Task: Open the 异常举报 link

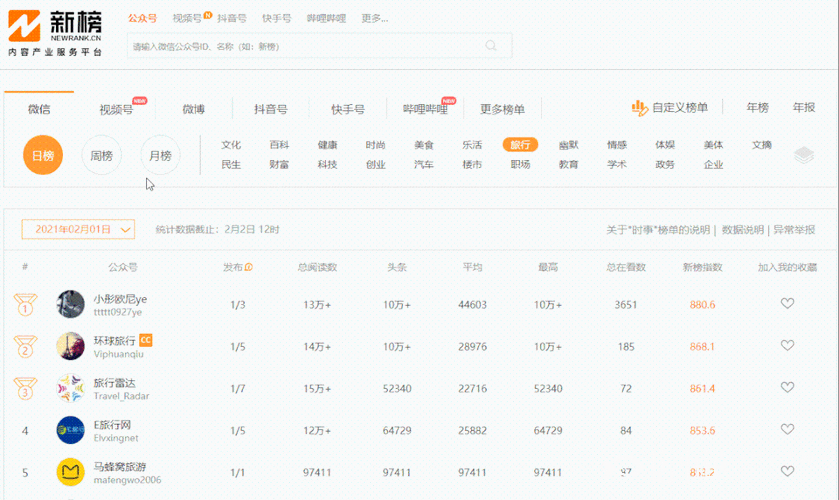Action: tap(794, 230)
